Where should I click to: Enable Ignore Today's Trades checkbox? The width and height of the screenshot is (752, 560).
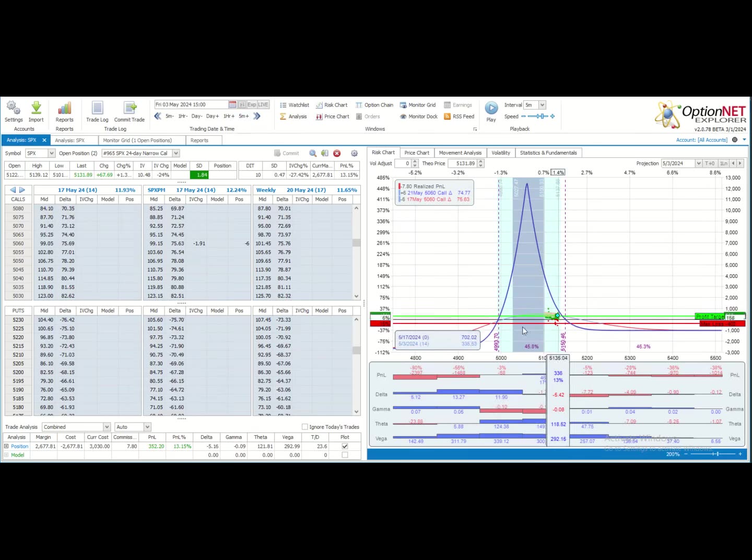point(305,427)
